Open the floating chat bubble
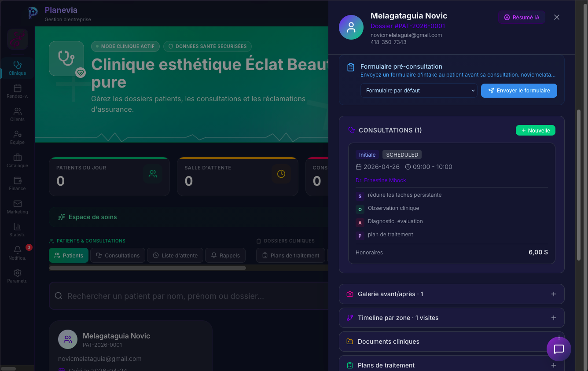The image size is (588, 371). [559, 349]
